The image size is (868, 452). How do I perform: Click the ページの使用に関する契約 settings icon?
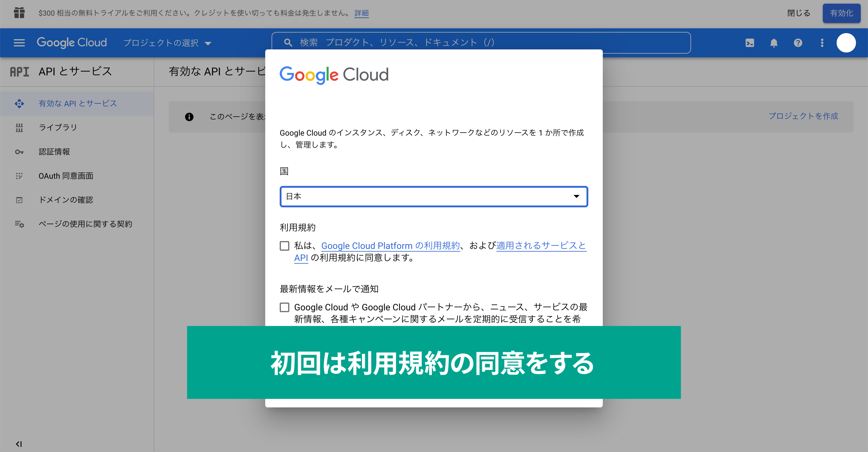19,224
